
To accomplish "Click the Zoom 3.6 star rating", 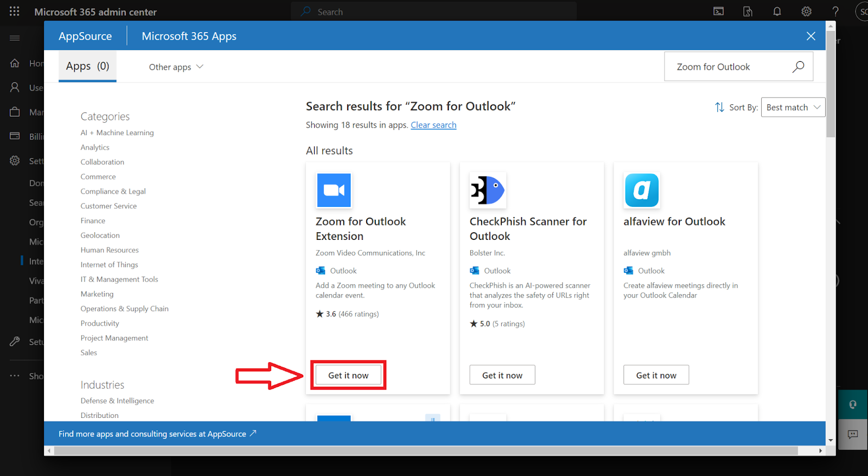I will (x=347, y=314).
